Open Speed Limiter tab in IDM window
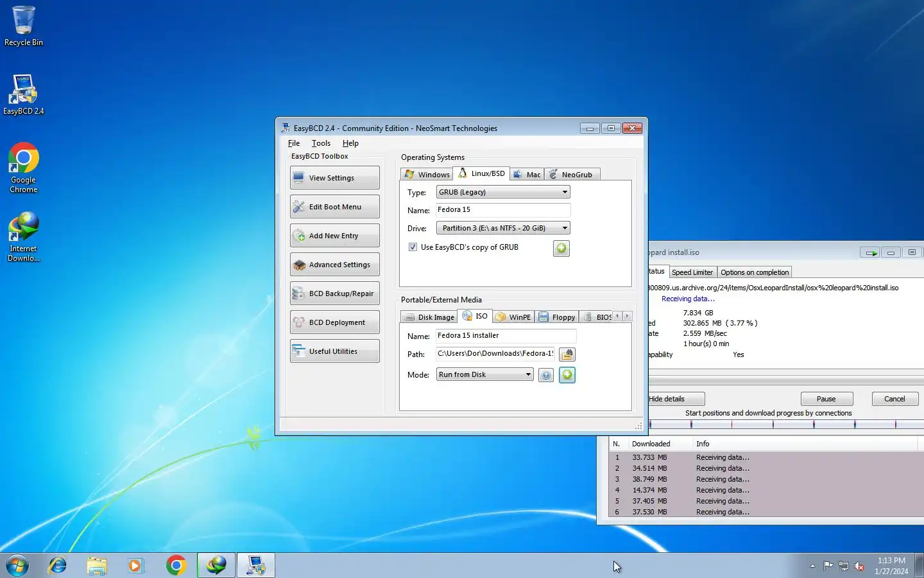Viewport: 924px width, 578px height. tap(692, 272)
